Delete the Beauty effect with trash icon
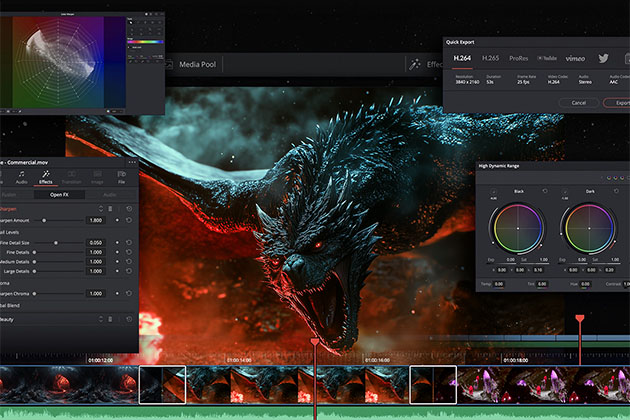The width and height of the screenshot is (630, 420). [110, 319]
